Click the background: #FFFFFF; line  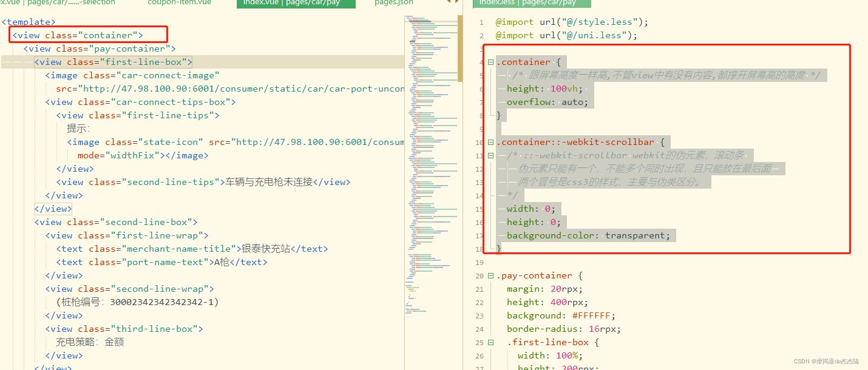pyautogui.click(x=561, y=315)
